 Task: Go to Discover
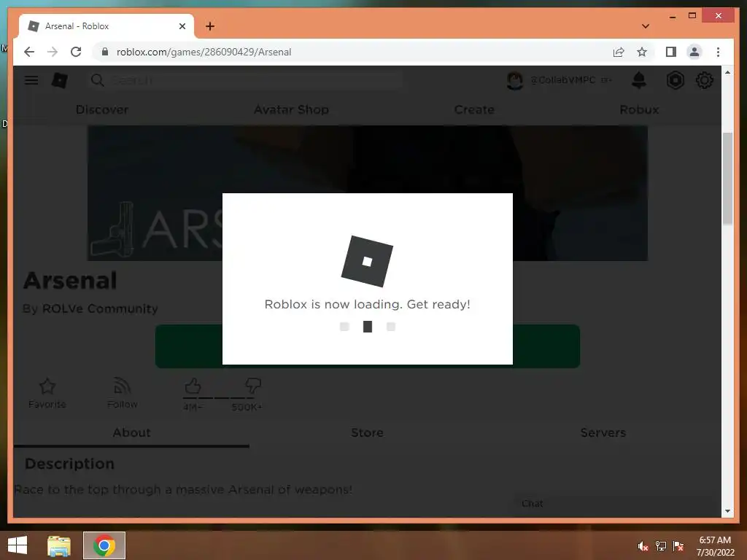pos(102,109)
